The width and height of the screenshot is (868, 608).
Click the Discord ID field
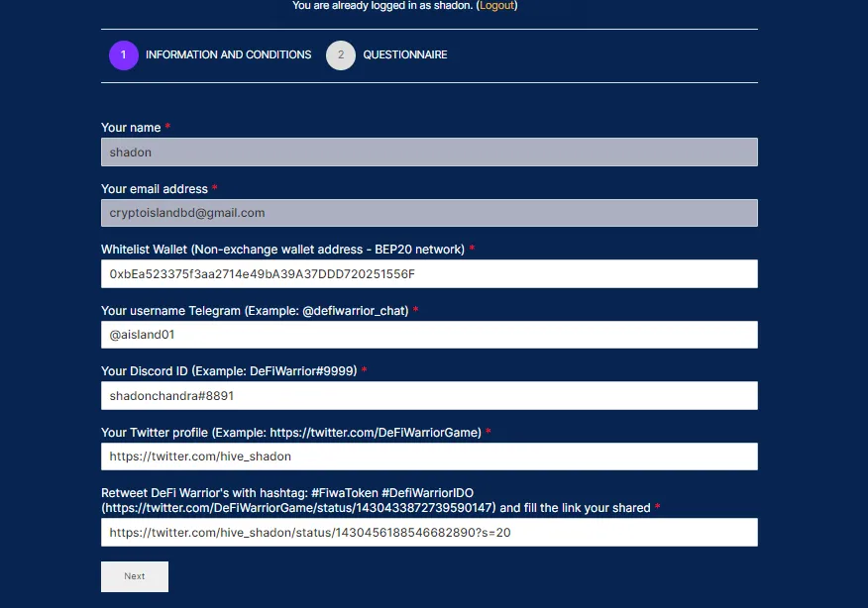(429, 395)
